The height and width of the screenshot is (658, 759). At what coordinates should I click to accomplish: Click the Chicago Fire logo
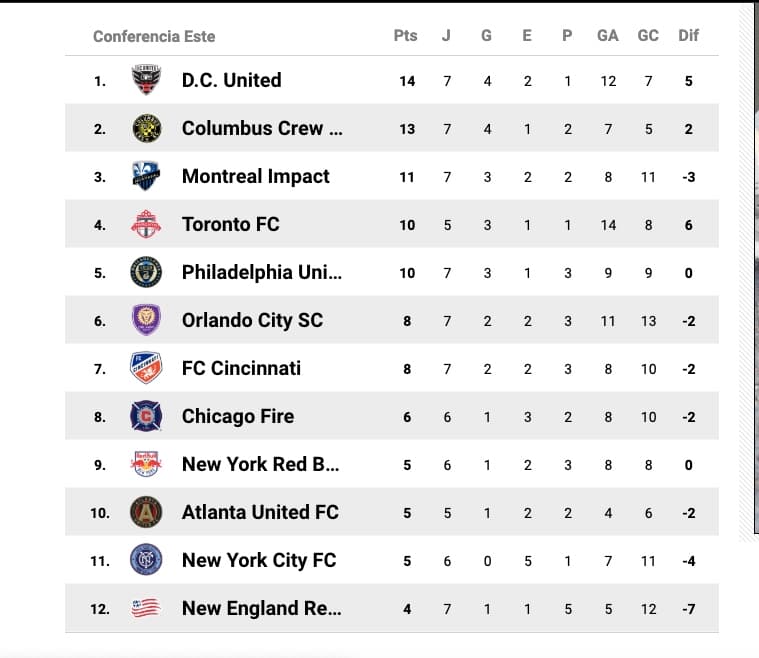pyautogui.click(x=146, y=416)
